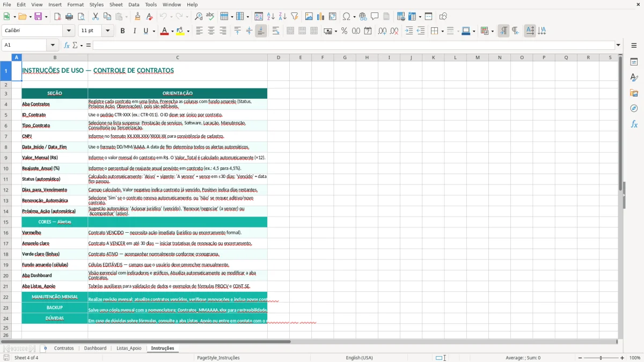Image resolution: width=644 pixels, height=362 pixels.
Task: Switch to the Listas_Apoio sheet tab
Action: tap(129, 348)
